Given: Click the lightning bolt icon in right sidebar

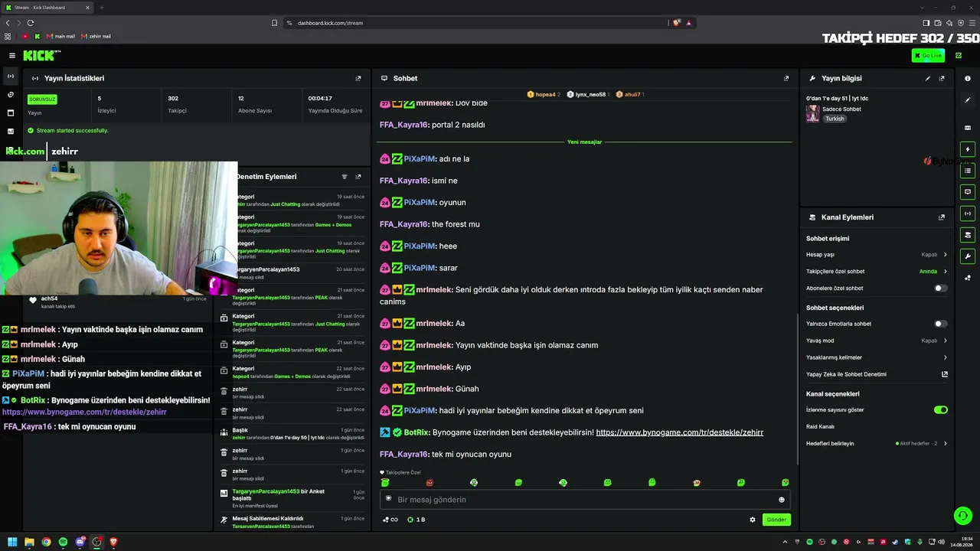Looking at the screenshot, I should [968, 149].
